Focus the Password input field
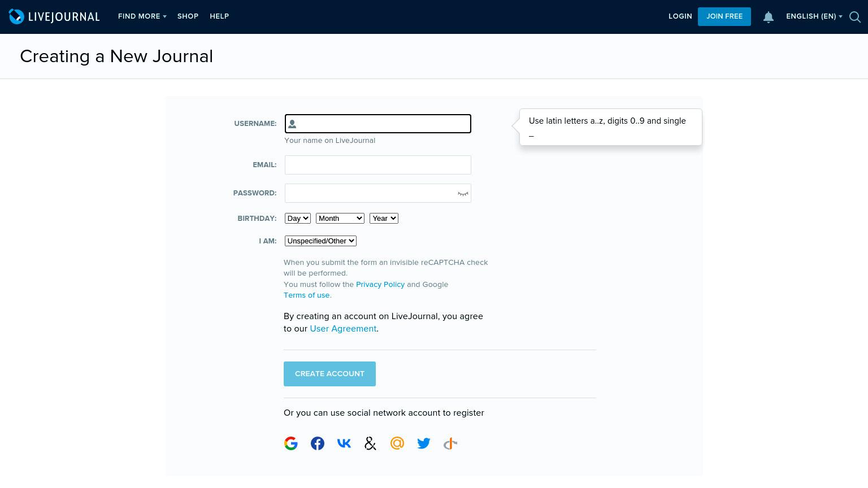The width and height of the screenshot is (868, 488). click(x=377, y=193)
